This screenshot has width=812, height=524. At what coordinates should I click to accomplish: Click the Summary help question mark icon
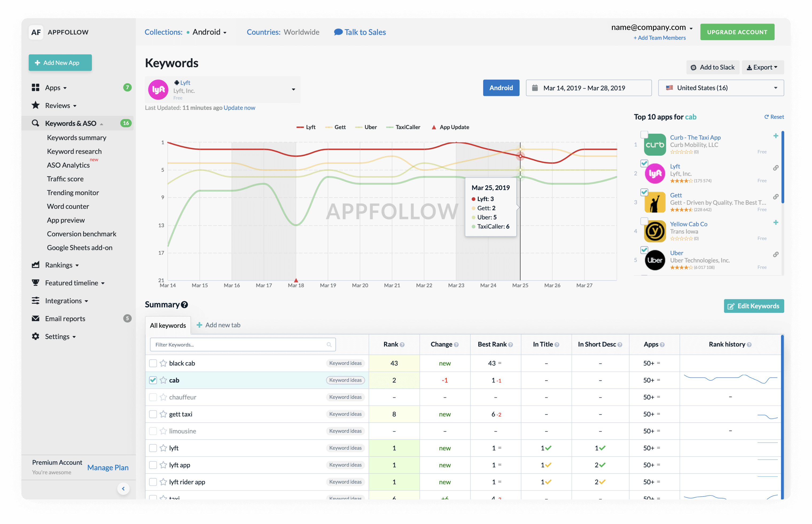184,305
